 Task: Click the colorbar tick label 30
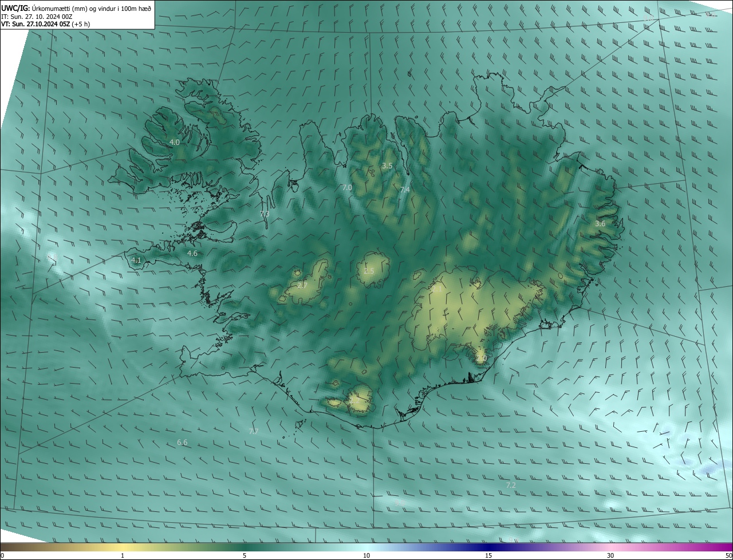[x=610, y=555]
